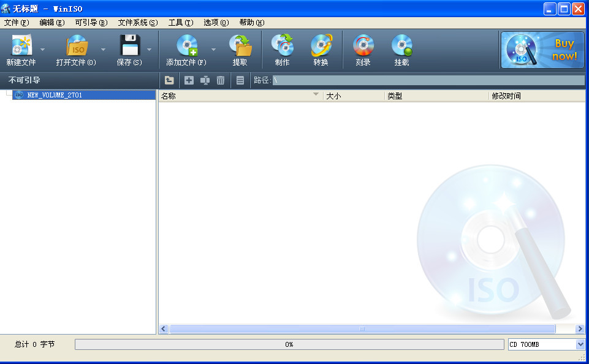Open the 文件系统(S) menu
The width and height of the screenshot is (589, 364).
pyautogui.click(x=138, y=23)
